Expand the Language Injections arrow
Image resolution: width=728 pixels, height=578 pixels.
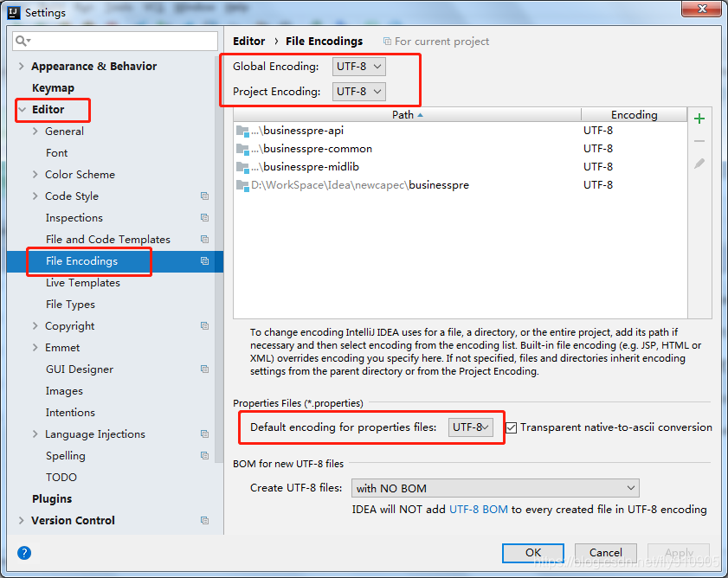click(35, 433)
